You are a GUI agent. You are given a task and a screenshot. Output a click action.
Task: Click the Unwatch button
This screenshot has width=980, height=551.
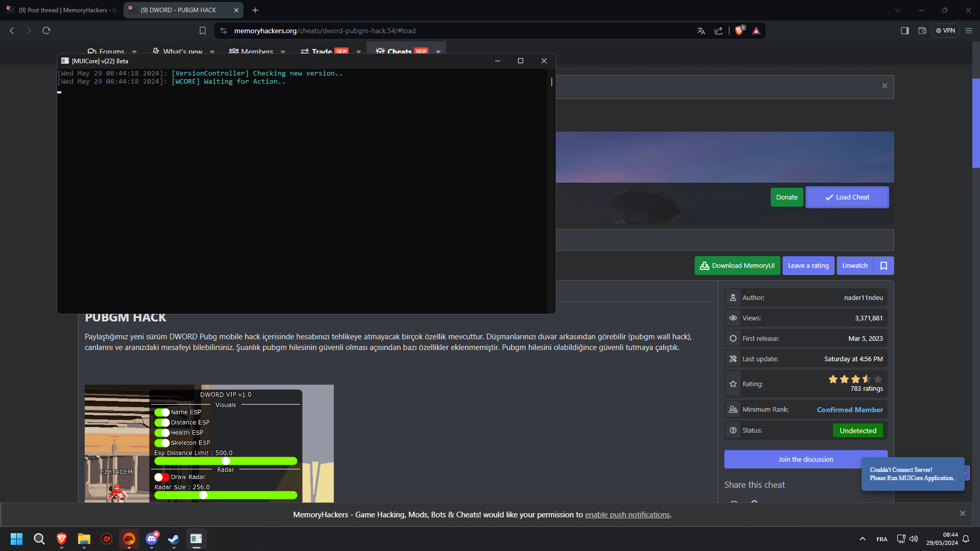point(855,266)
